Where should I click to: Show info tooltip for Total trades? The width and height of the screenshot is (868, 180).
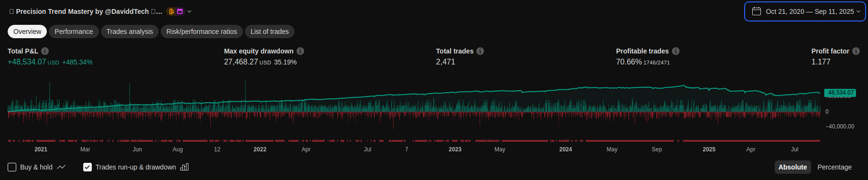[x=480, y=51]
